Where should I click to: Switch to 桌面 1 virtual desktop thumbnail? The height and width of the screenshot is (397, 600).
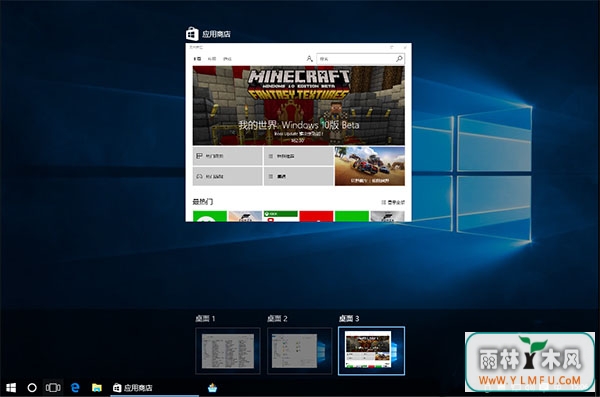[228, 351]
